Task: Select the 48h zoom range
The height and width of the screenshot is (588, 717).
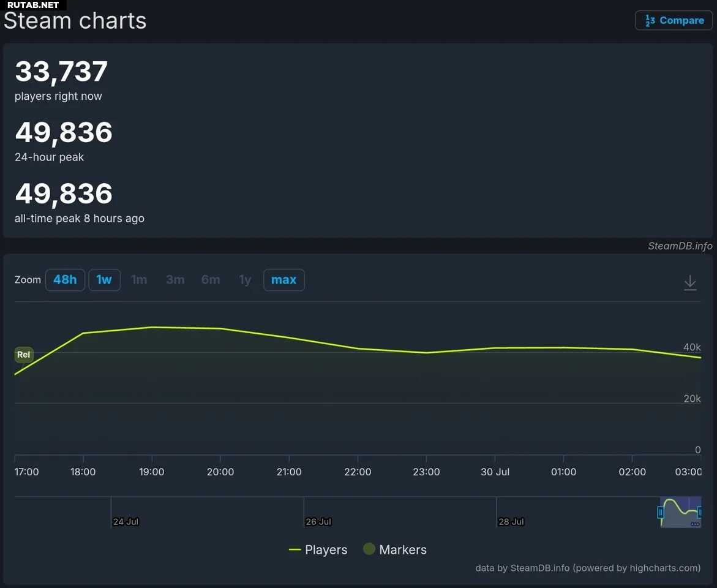Action: tap(65, 279)
